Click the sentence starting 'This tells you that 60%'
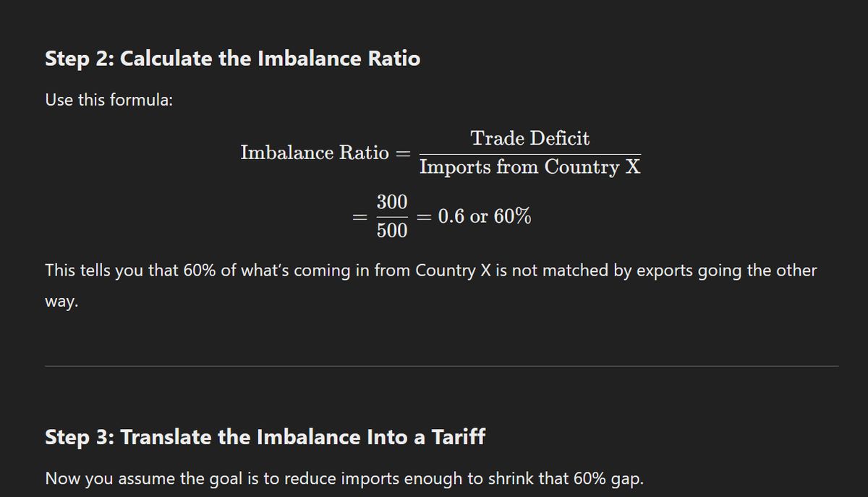Image resolution: width=868 pixels, height=497 pixels. click(430, 271)
